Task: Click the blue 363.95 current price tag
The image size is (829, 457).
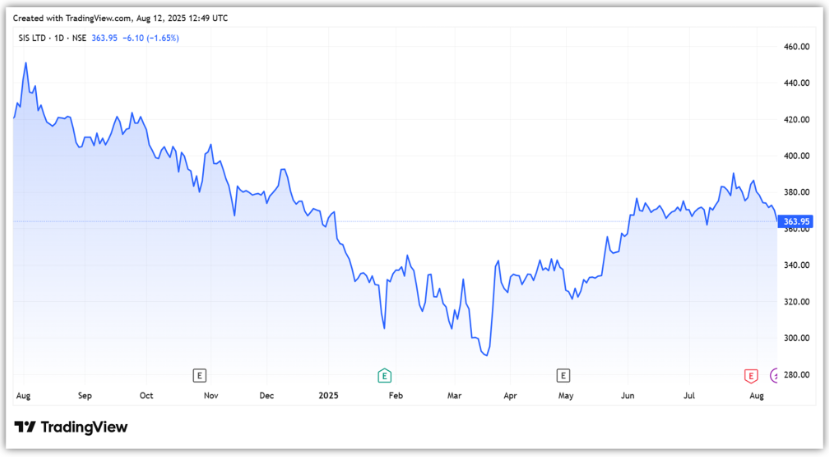Action: 796,221
